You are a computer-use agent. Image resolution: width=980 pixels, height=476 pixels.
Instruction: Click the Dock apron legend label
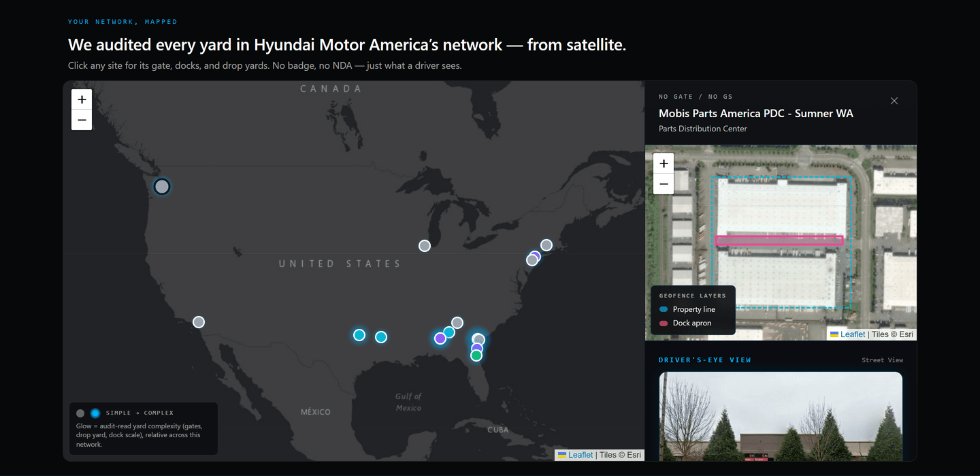coord(692,323)
